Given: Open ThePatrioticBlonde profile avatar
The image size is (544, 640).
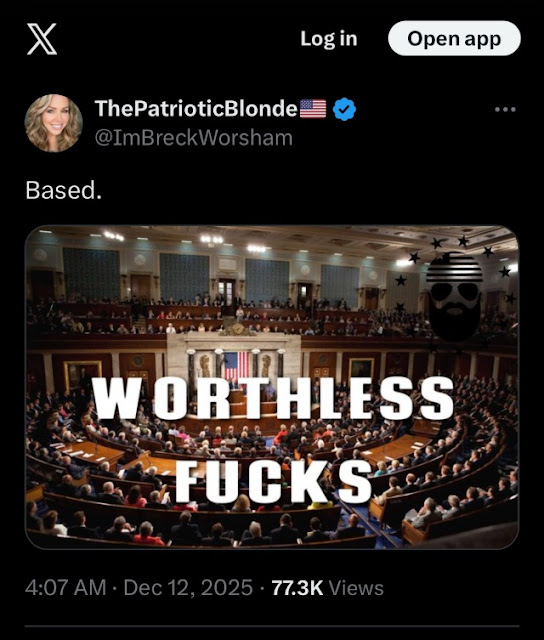Looking at the screenshot, I should click(53, 123).
